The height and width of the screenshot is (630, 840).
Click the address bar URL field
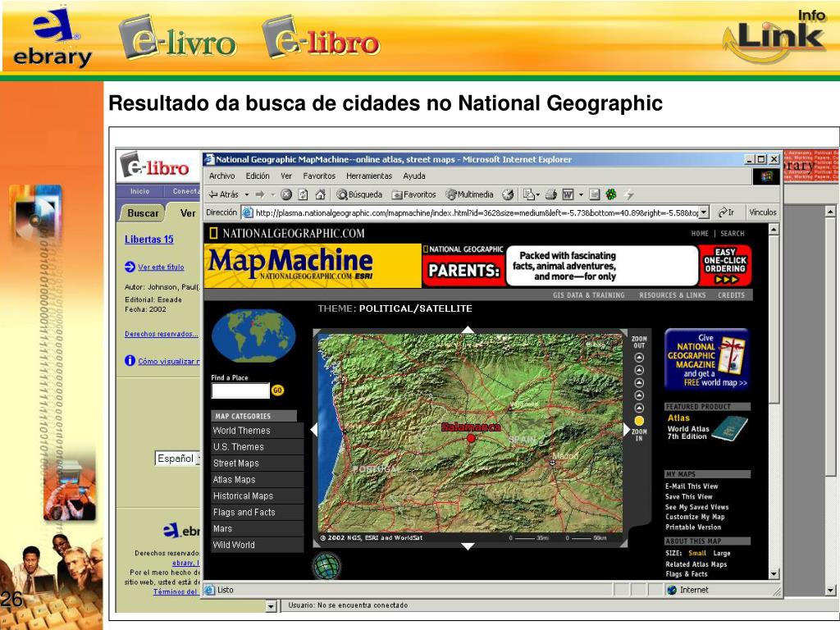pyautogui.click(x=476, y=212)
